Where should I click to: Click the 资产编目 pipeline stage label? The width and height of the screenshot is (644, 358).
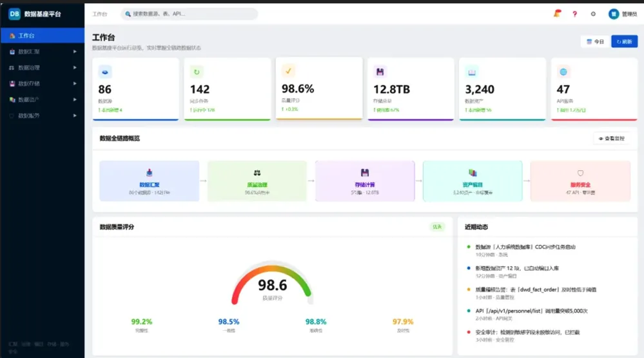point(473,185)
